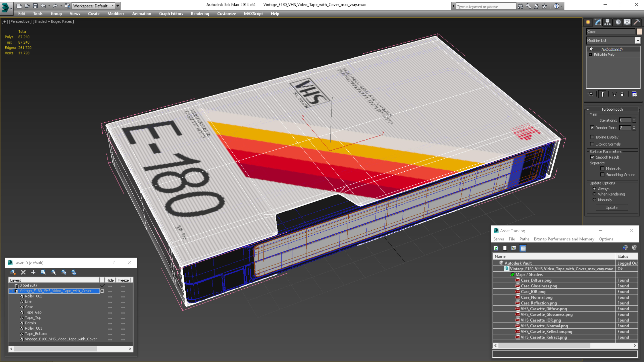This screenshot has height=362, width=644.
Task: Open Help dropdown arrow in title bar
Action: (561, 6)
